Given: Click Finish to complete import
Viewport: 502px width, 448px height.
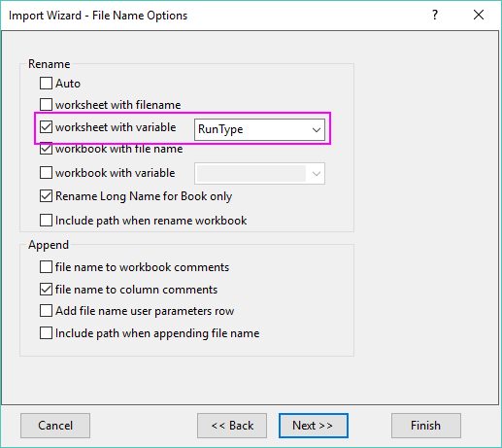Looking at the screenshot, I should point(426,426).
